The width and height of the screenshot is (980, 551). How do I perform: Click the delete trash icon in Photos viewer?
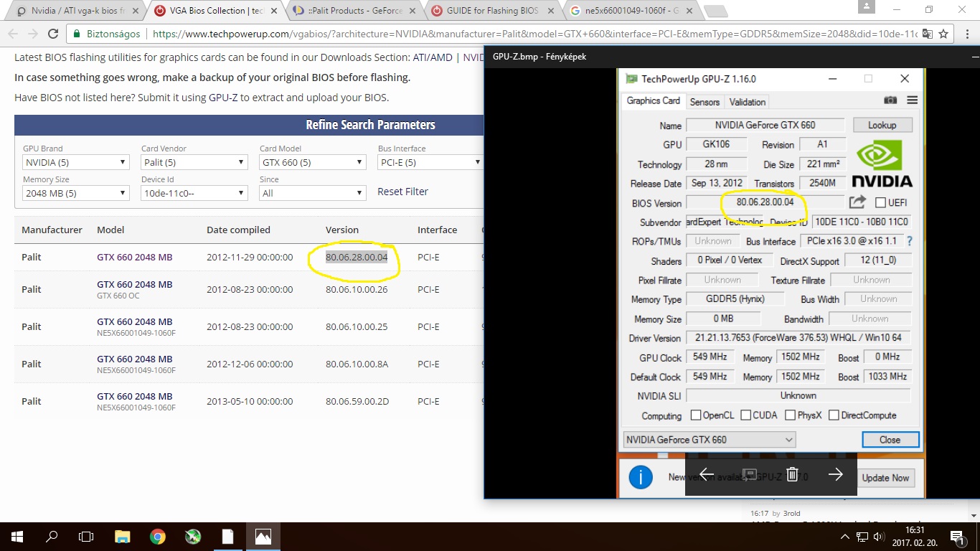pos(792,474)
